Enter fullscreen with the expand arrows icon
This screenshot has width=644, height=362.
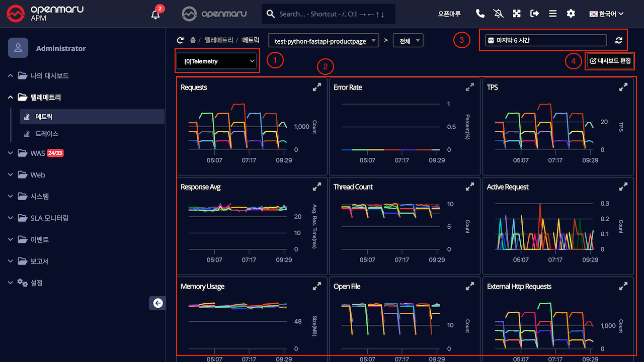point(516,14)
